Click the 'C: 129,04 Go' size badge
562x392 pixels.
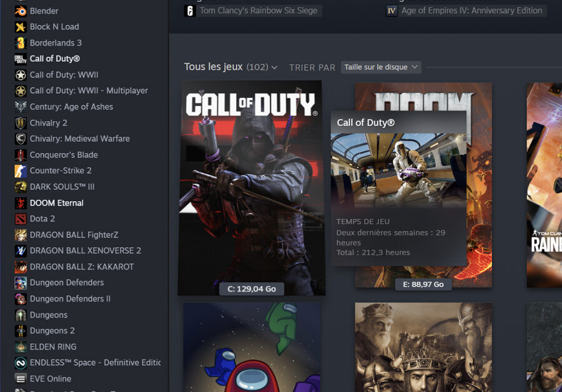coord(252,289)
